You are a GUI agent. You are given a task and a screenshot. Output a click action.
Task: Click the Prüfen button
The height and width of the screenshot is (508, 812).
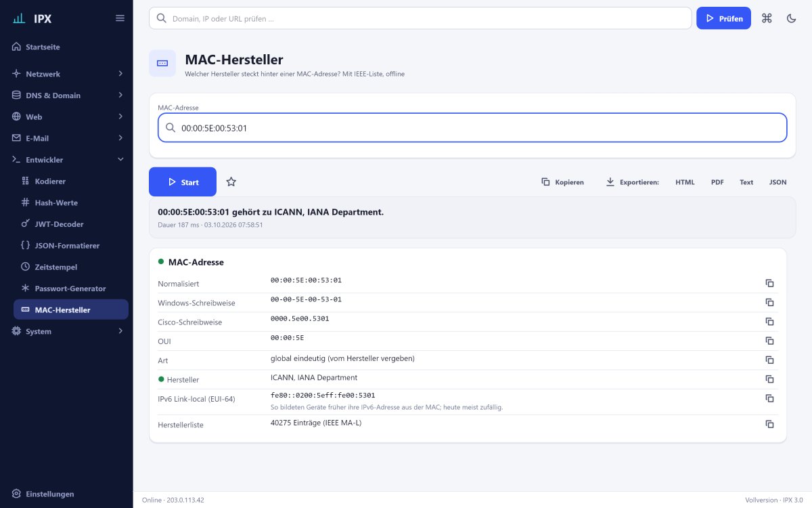[723, 18]
